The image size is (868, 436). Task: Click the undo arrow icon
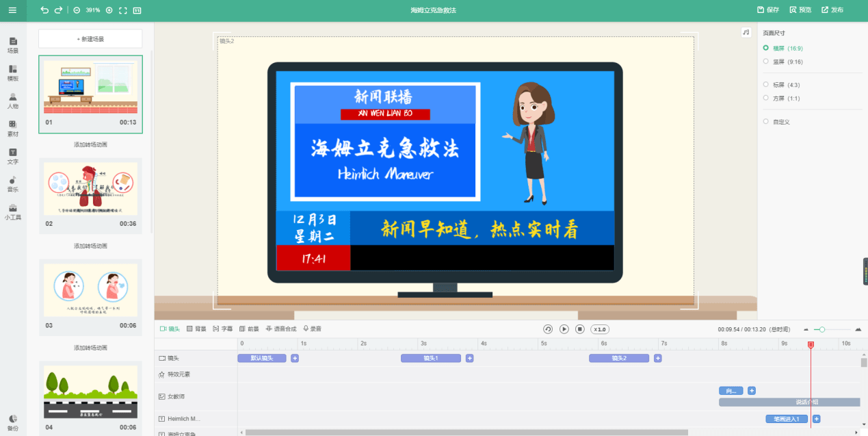[x=44, y=10]
